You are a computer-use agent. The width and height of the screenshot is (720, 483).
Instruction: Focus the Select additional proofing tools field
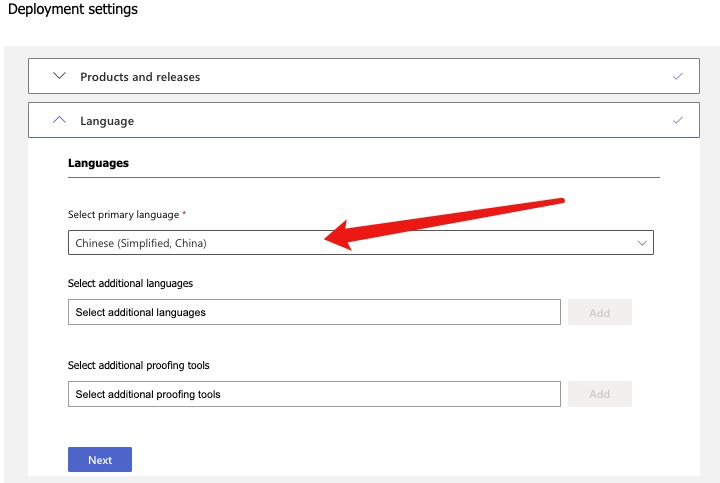pyautogui.click(x=314, y=394)
